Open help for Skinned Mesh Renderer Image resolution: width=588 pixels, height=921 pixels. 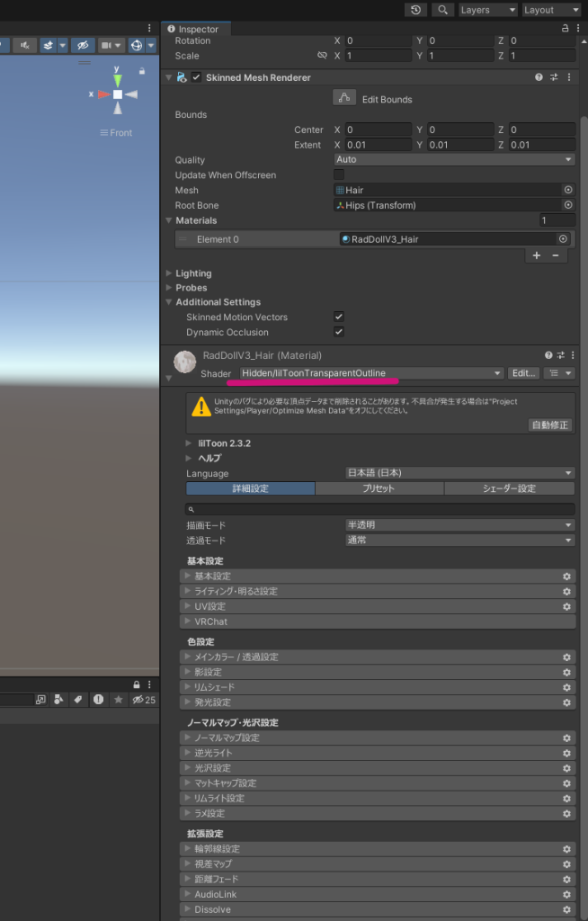click(539, 78)
